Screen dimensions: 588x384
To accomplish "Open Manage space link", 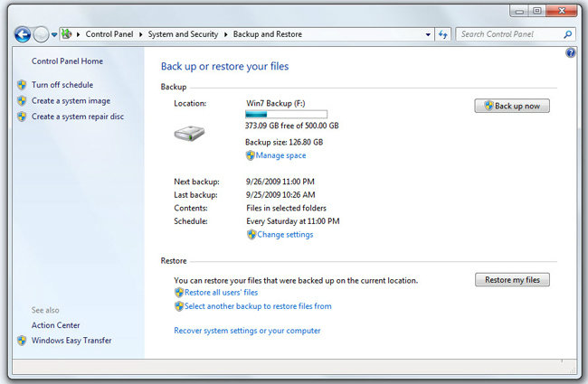I will click(x=280, y=155).
